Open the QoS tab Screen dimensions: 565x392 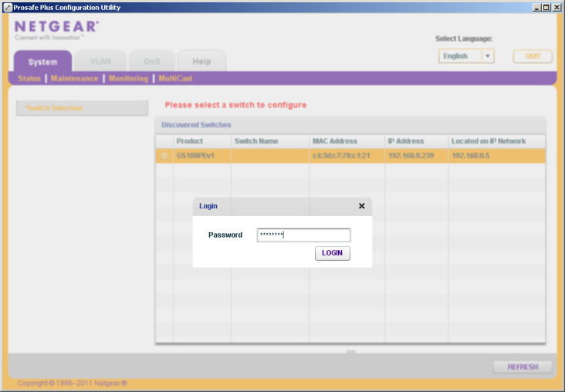click(x=152, y=62)
